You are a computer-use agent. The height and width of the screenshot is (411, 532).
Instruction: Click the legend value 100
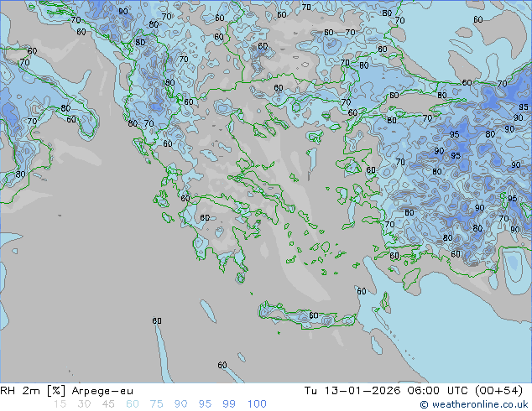[x=257, y=404]
